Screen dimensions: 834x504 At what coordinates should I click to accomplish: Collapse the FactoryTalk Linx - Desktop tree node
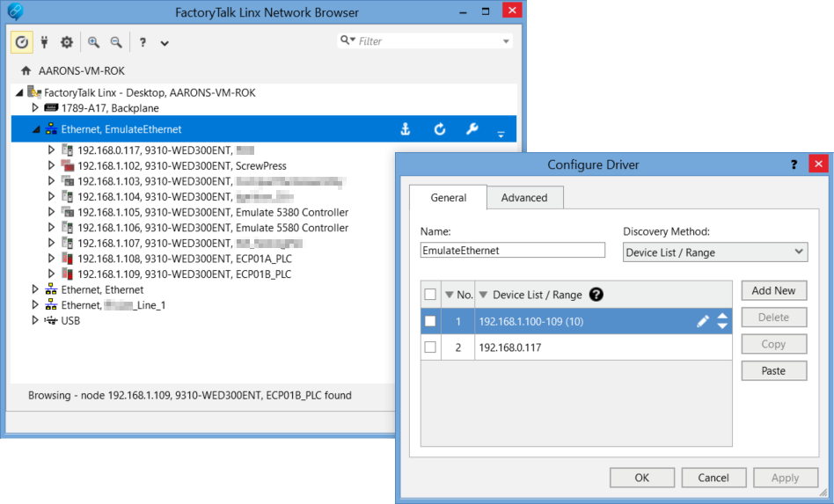click(19, 92)
